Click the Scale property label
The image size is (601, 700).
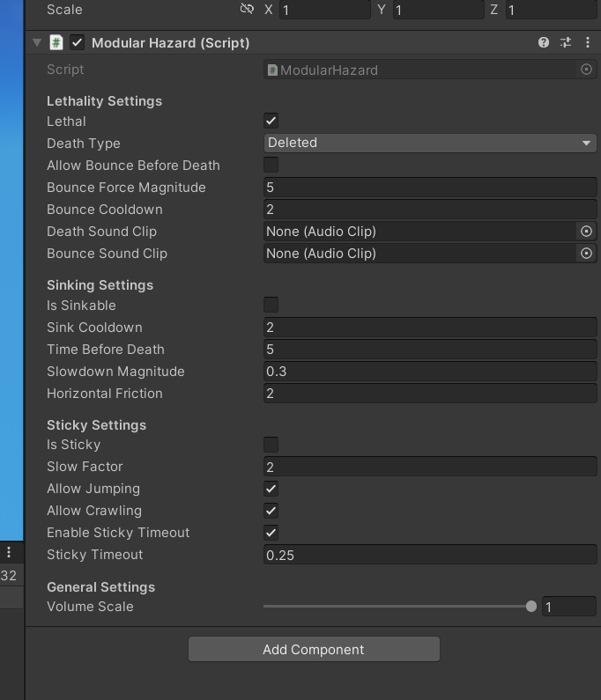[x=65, y=10]
